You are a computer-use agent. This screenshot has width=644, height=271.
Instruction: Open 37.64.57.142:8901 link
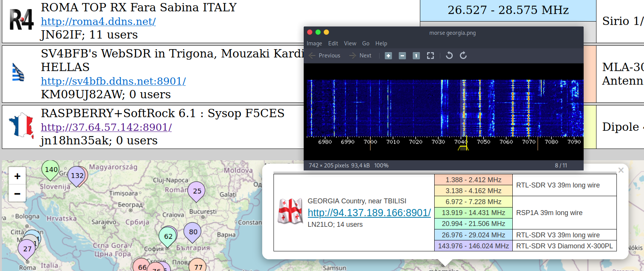point(106,127)
